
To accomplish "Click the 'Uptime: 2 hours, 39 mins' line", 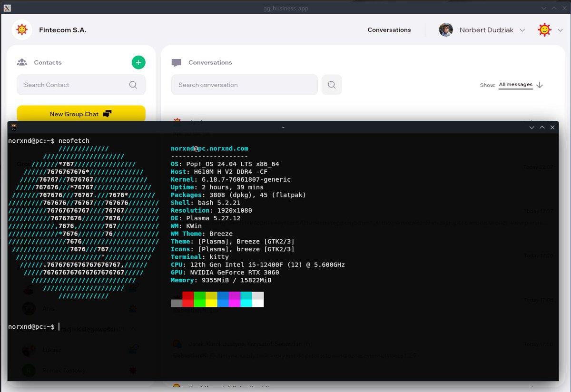I will coord(217,187).
